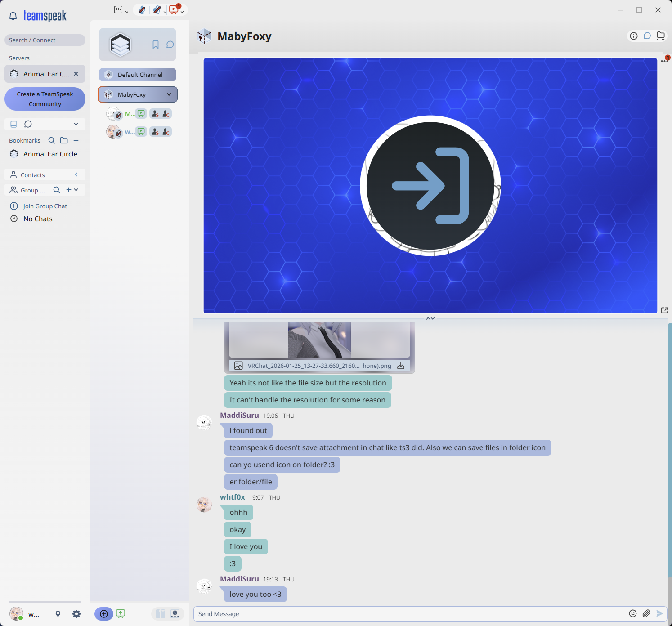Toggle the muted microphone icon in toolbar

(x=142, y=10)
